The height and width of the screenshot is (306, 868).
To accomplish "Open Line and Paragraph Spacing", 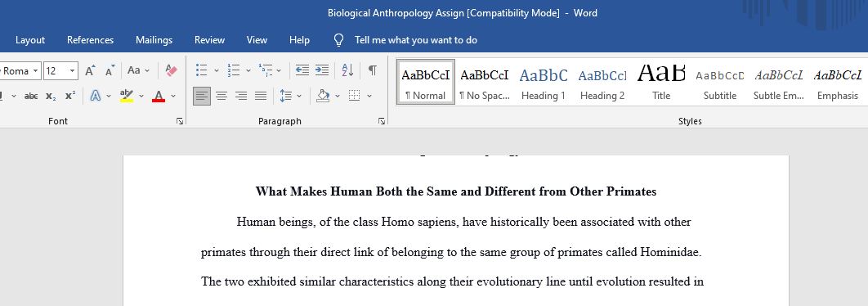I will coord(285,96).
